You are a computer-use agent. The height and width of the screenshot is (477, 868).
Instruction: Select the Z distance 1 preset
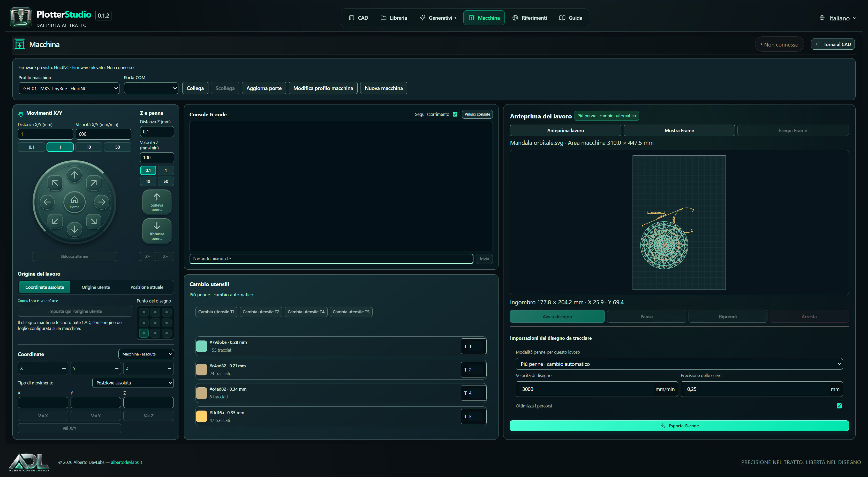166,170
